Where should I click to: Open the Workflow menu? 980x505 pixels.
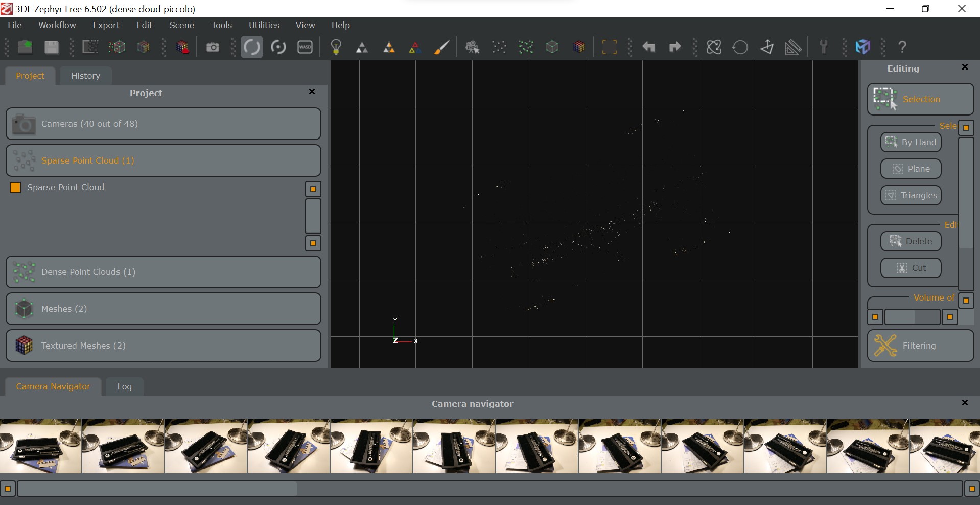[x=57, y=25]
